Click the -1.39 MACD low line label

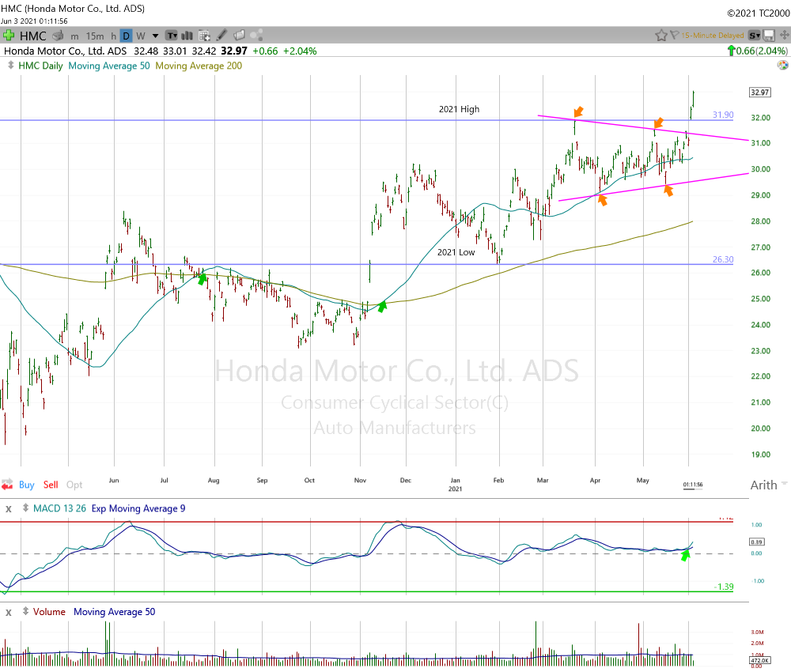click(x=725, y=587)
